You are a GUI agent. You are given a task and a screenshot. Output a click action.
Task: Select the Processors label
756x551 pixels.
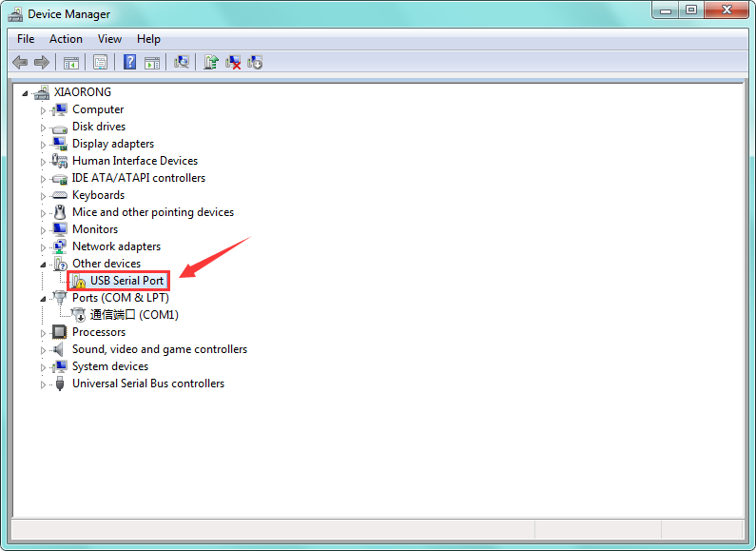point(98,332)
